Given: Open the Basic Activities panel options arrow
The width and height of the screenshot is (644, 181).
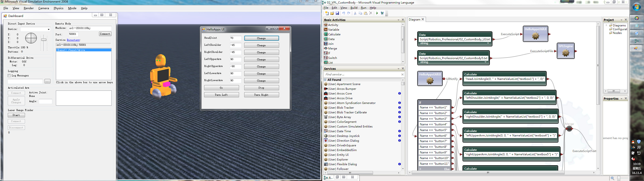Looking at the screenshot, I should (x=398, y=20).
